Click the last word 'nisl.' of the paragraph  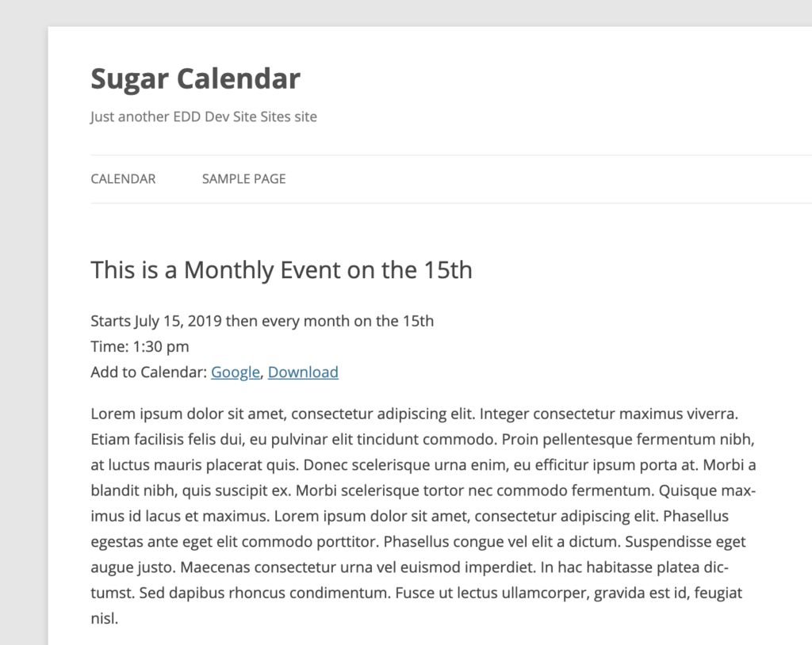click(x=105, y=618)
